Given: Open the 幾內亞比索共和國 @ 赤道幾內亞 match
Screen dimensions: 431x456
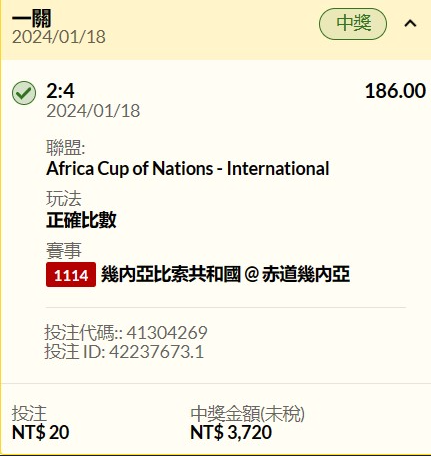Looking at the screenshot, I should (226, 275).
